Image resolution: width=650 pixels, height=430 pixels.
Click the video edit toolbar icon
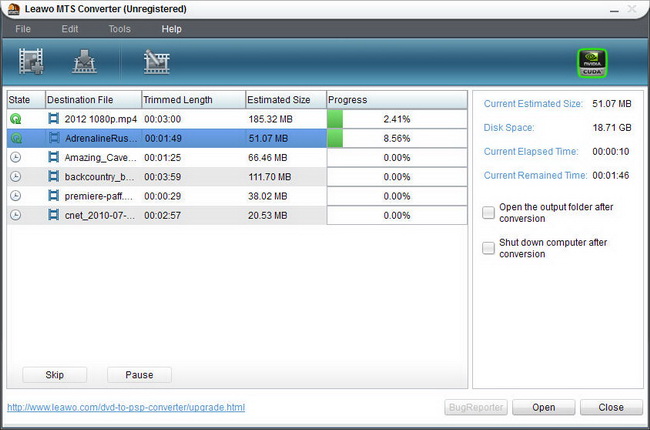coord(157,62)
